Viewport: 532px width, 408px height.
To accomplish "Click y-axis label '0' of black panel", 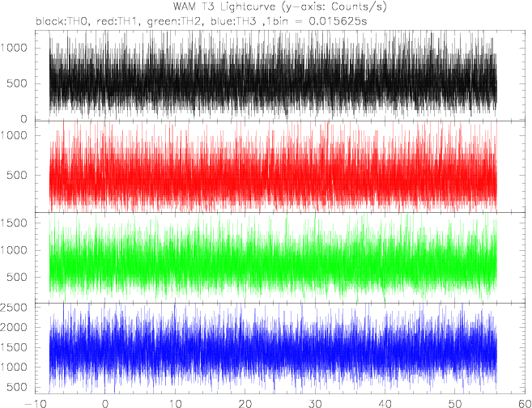I will pos(23,119).
